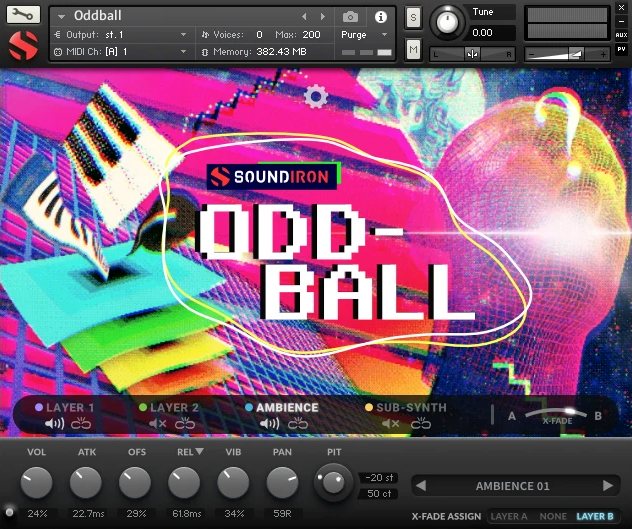Click the Voices note icon

(x=205, y=35)
